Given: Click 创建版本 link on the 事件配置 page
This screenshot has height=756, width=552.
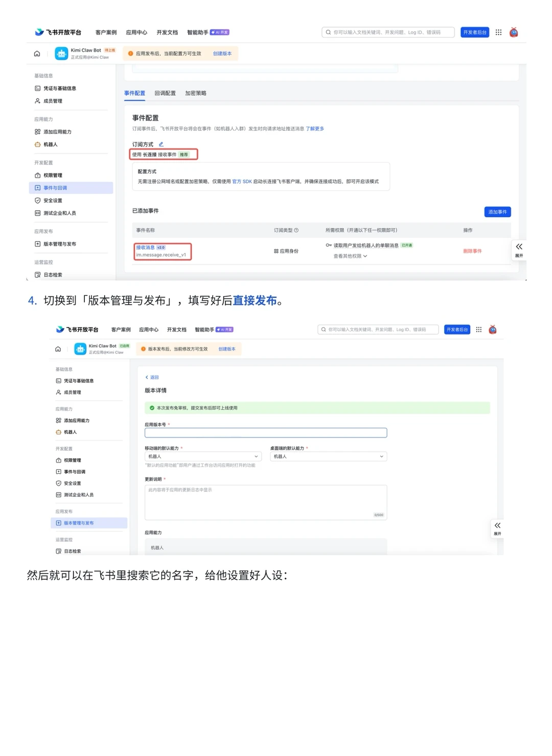Looking at the screenshot, I should [x=222, y=54].
